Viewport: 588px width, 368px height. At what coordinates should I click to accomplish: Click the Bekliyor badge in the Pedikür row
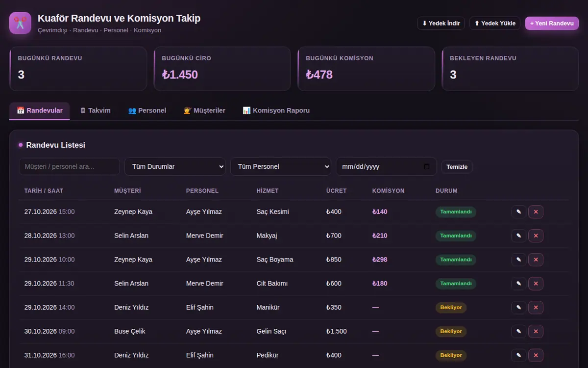(x=451, y=355)
